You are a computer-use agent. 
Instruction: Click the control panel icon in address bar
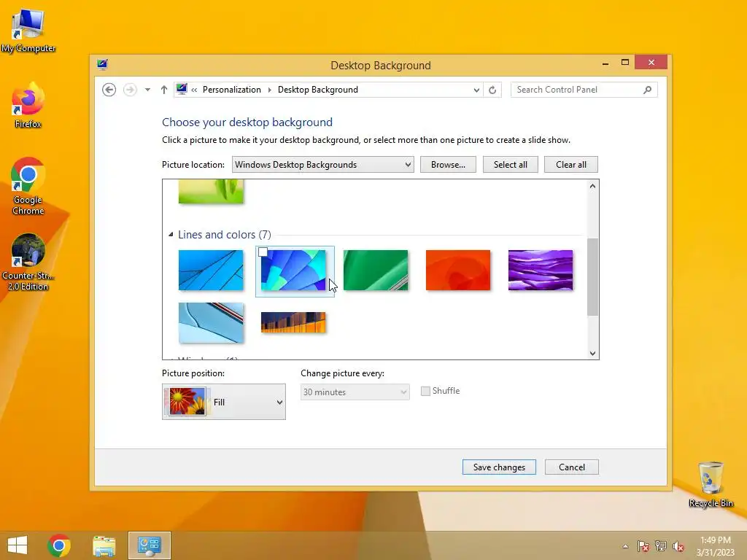pyautogui.click(x=182, y=89)
